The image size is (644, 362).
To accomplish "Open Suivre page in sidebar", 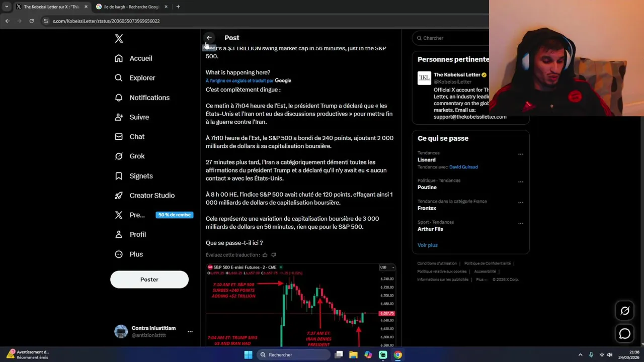I will pos(132,117).
